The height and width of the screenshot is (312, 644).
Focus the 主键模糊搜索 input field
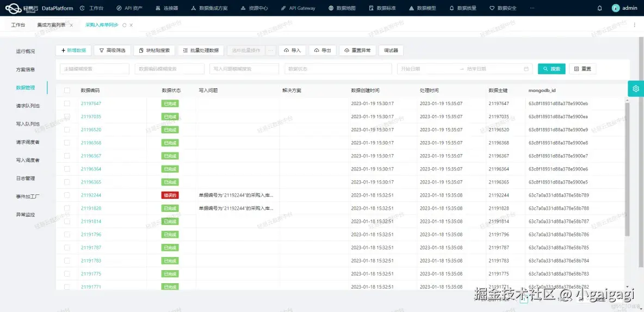tap(95, 69)
